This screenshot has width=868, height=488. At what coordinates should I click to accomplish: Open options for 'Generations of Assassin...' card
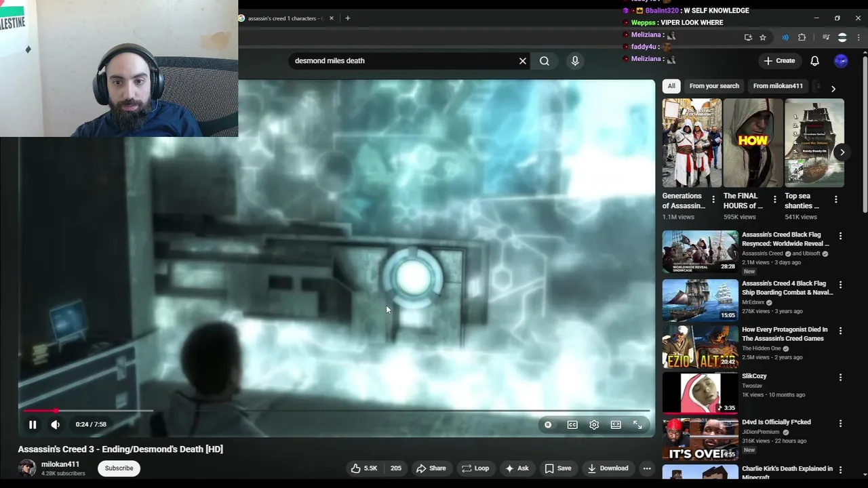[x=713, y=200]
